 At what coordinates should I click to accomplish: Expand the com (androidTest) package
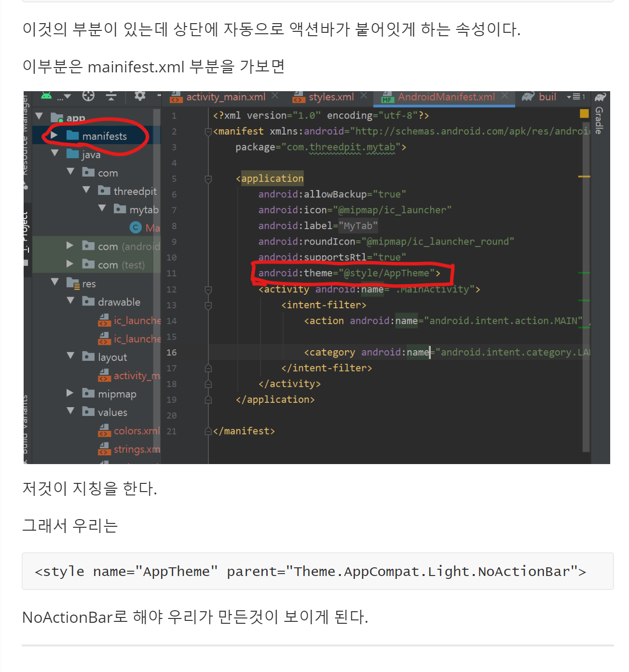(x=70, y=246)
